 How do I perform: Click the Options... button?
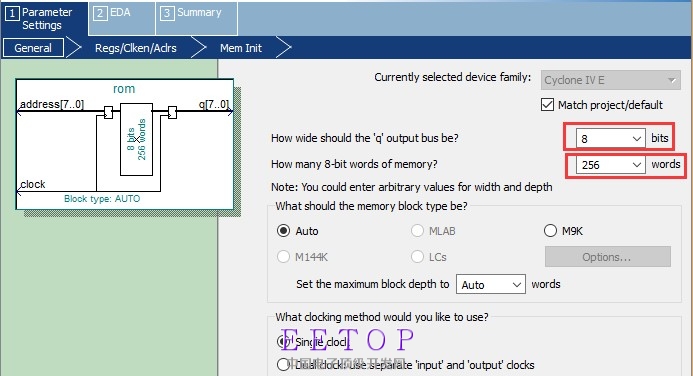coord(608,257)
